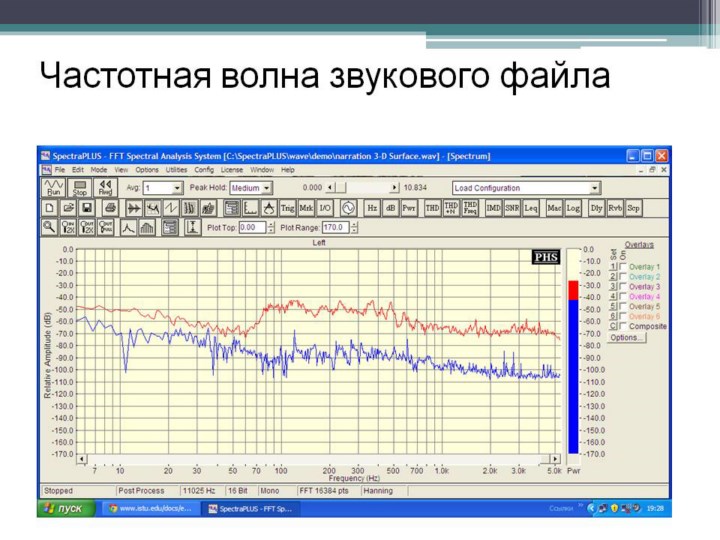Check the Composite overlay box
The image size is (720, 540).
pyautogui.click(x=623, y=326)
